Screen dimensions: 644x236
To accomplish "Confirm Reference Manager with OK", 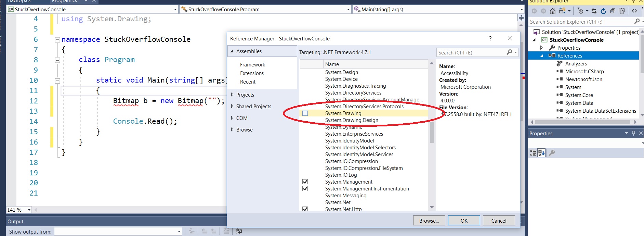I will [x=464, y=221].
